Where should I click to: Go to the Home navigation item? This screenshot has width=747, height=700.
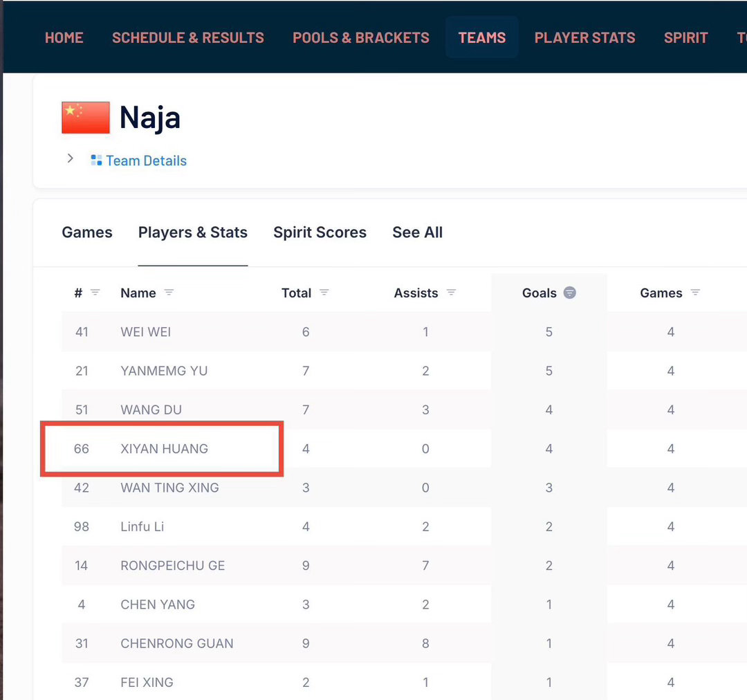[x=64, y=37]
